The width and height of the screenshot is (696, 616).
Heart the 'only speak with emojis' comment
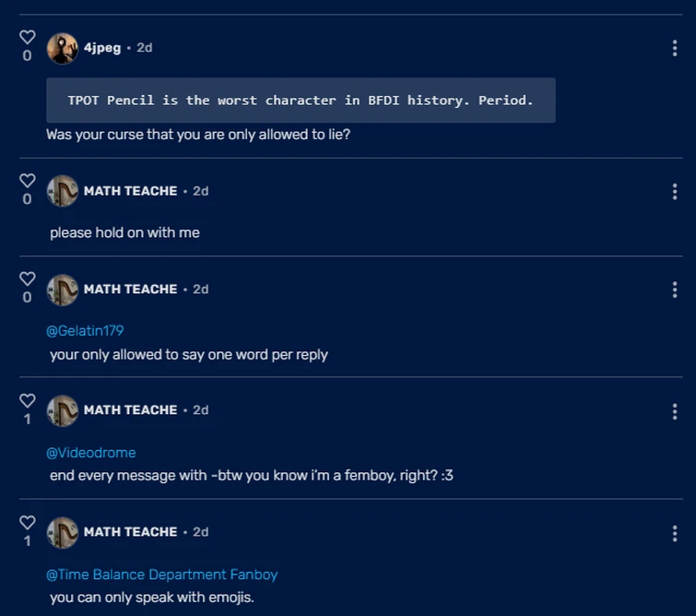(x=28, y=522)
